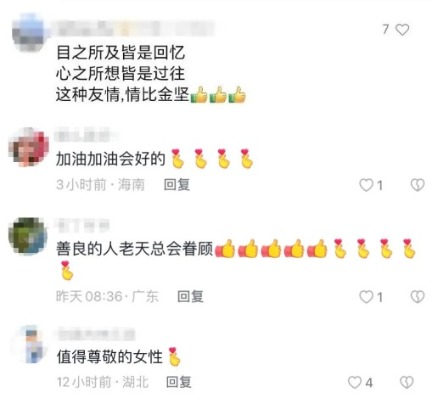Reply to the comment from 海南
Viewport: 447px width, 411px height.
pyautogui.click(x=177, y=185)
